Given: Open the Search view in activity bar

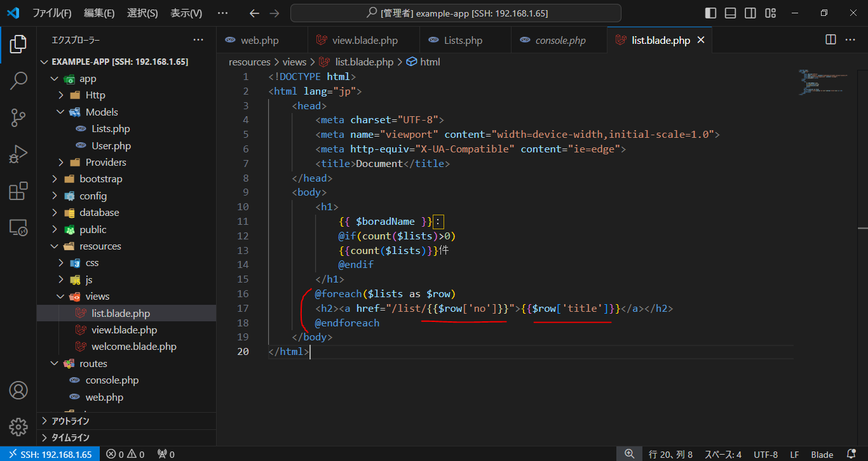Looking at the screenshot, I should (x=18, y=81).
